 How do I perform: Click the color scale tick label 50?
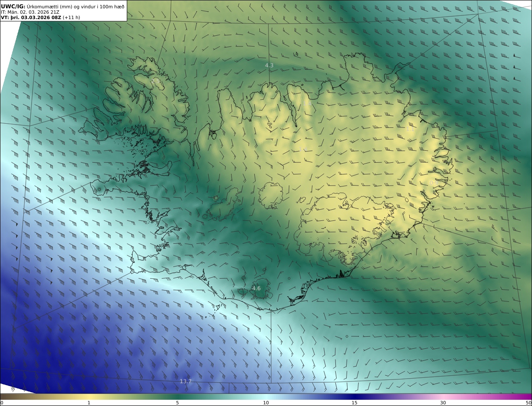coord(529,403)
